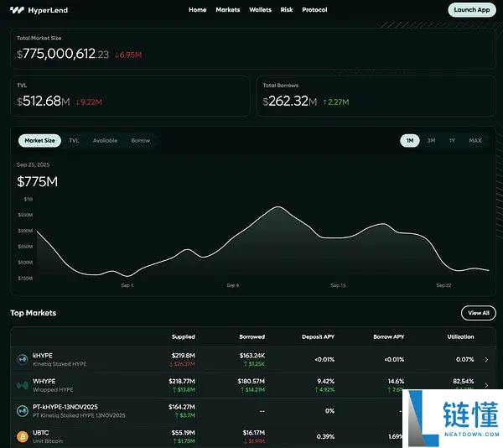The image size is (503, 448).
Task: Click PT-kHYPE supplied value $164.27M
Action: tap(182, 407)
